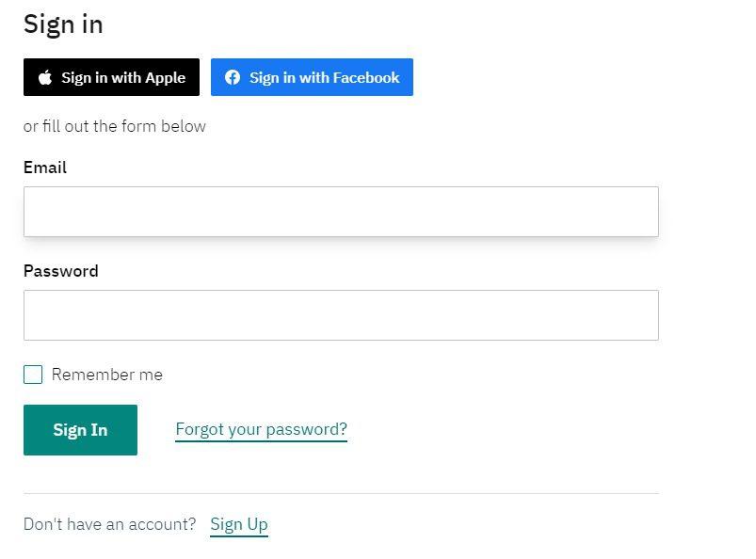Submit with the green Sign In button

[81, 430]
